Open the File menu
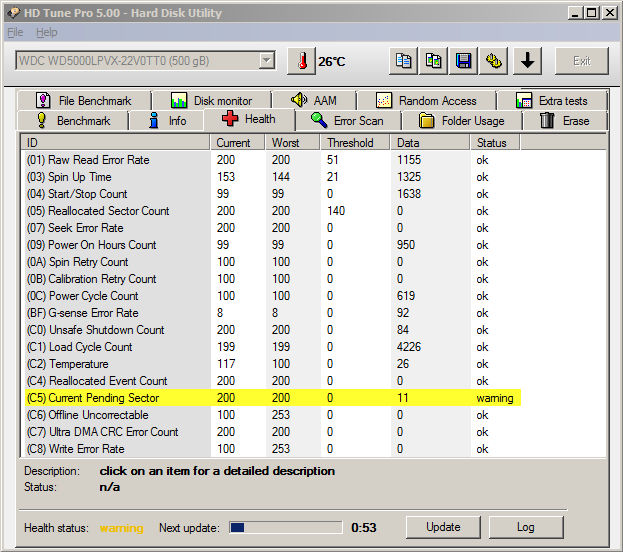This screenshot has width=623, height=552. click(x=15, y=32)
